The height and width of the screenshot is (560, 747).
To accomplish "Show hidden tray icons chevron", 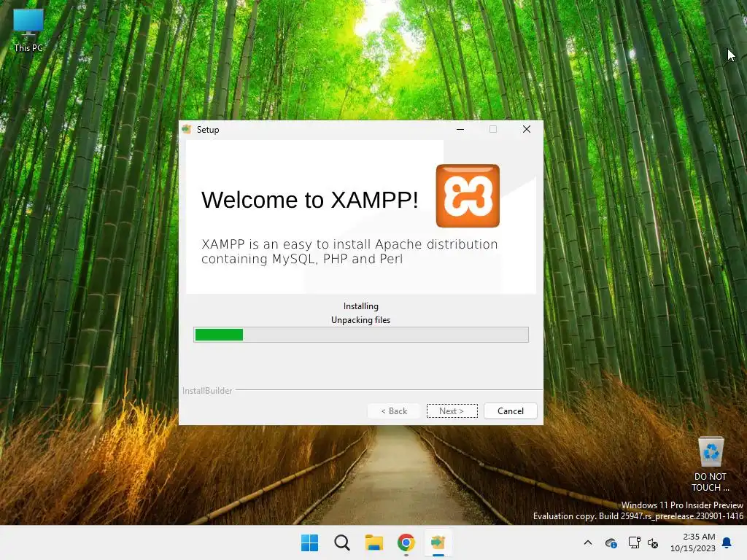I will (x=588, y=542).
